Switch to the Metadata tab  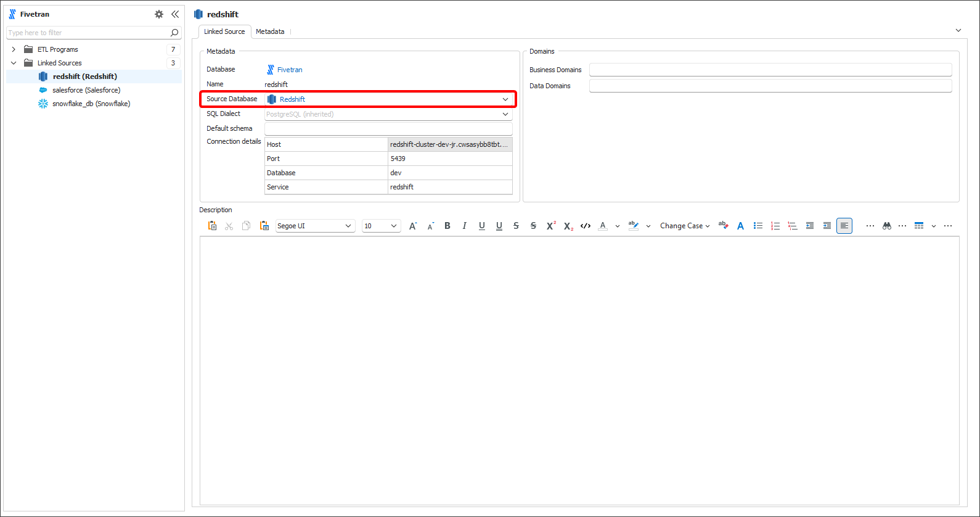pos(270,31)
